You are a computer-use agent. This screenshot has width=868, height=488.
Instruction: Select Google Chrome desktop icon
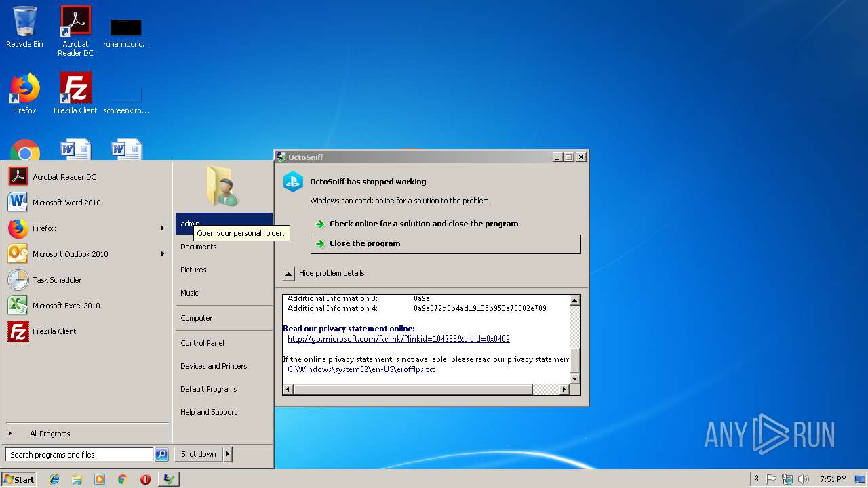point(25,150)
